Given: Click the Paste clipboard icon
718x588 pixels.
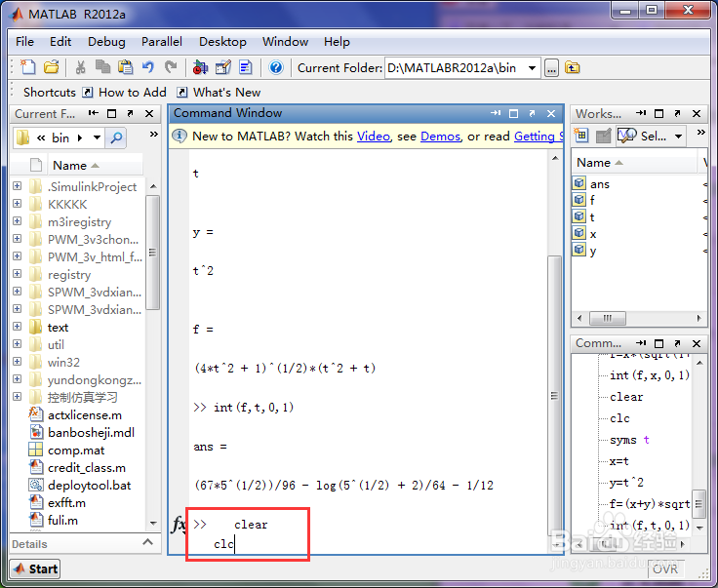Looking at the screenshot, I should [x=126, y=67].
